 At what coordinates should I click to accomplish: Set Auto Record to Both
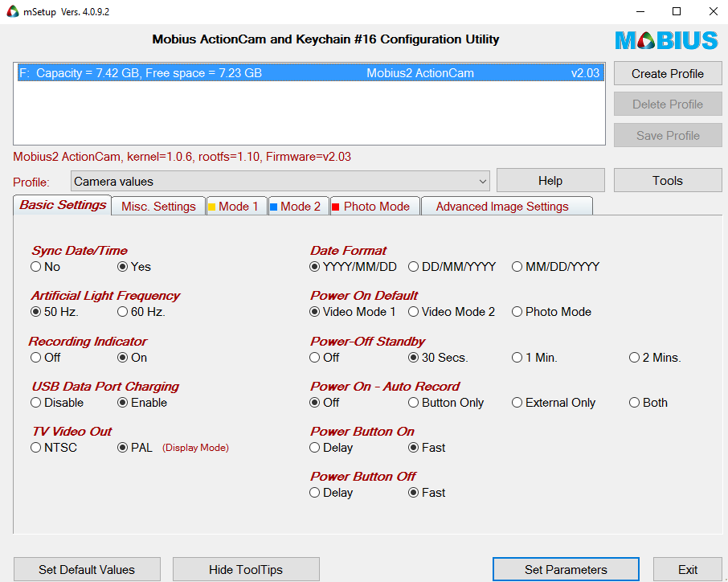point(648,403)
